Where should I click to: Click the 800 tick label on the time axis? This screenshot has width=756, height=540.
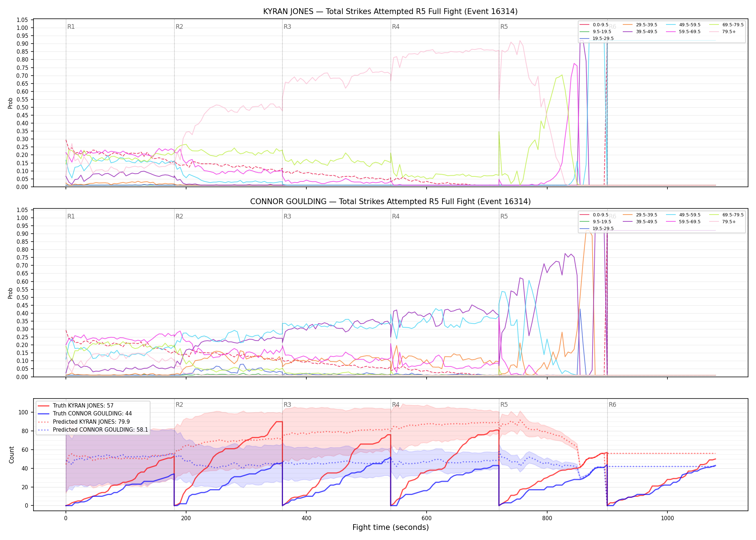tap(547, 518)
